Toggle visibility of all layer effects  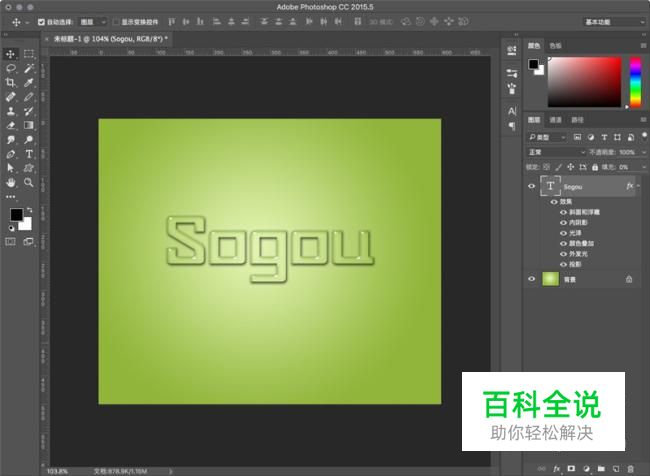pos(554,202)
